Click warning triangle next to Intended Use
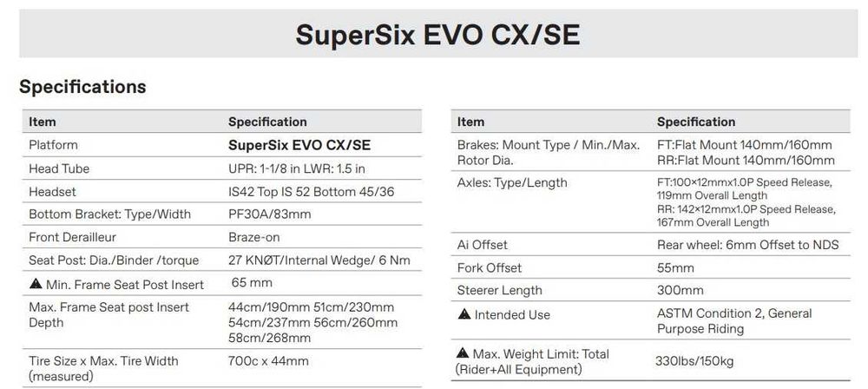868x389 pixels. 464,314
